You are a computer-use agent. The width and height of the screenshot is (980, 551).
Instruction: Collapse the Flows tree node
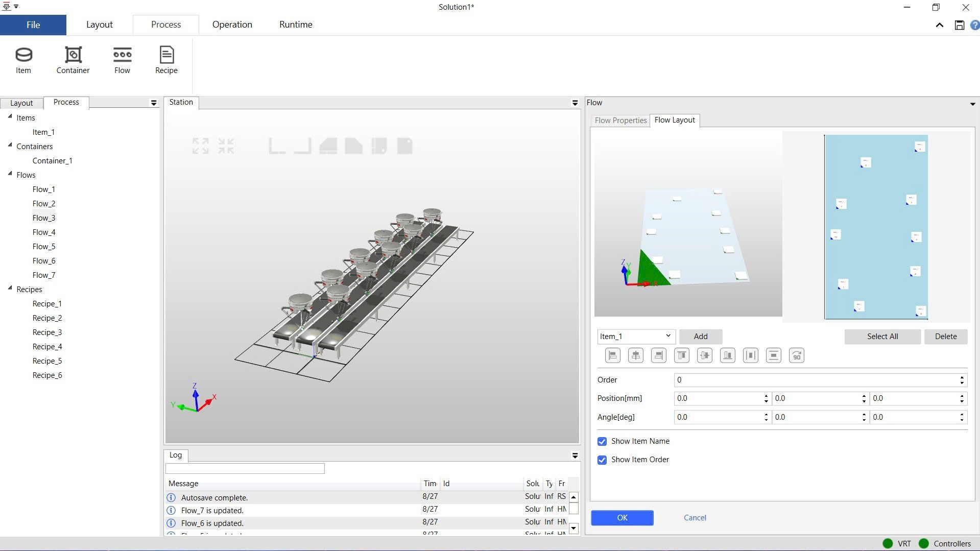[10, 174]
